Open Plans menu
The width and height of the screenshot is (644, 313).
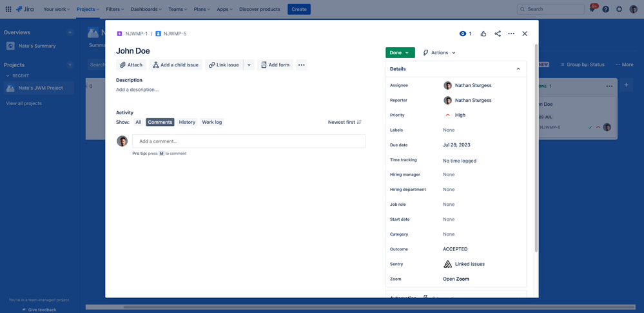click(x=202, y=9)
